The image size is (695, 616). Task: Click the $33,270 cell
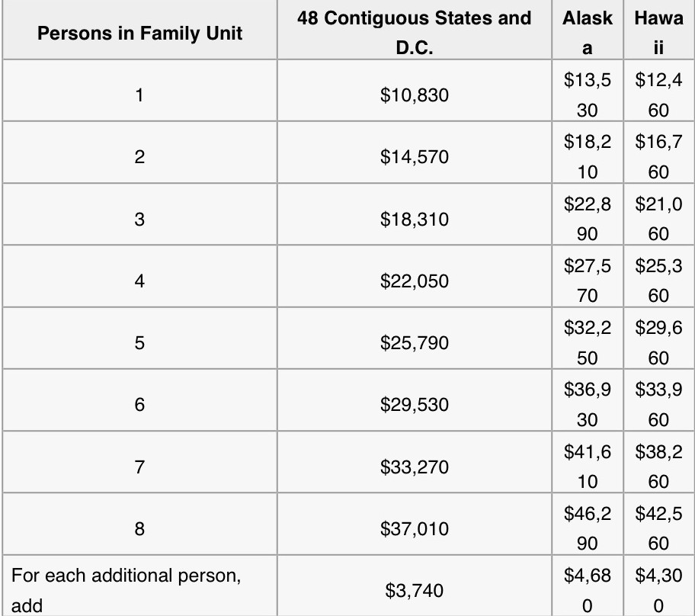coord(415,467)
